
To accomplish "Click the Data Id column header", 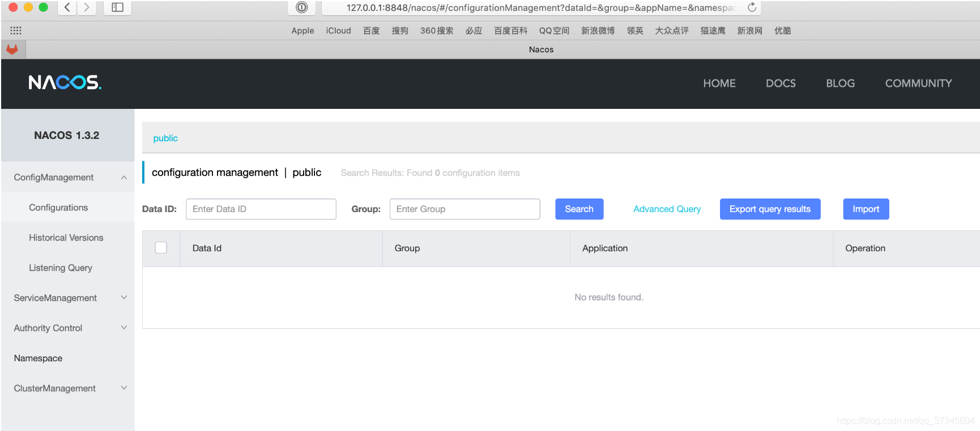I will 207,248.
